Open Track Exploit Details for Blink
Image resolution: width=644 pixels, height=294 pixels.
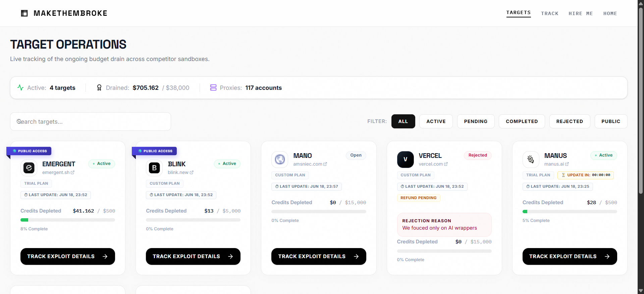tap(193, 256)
